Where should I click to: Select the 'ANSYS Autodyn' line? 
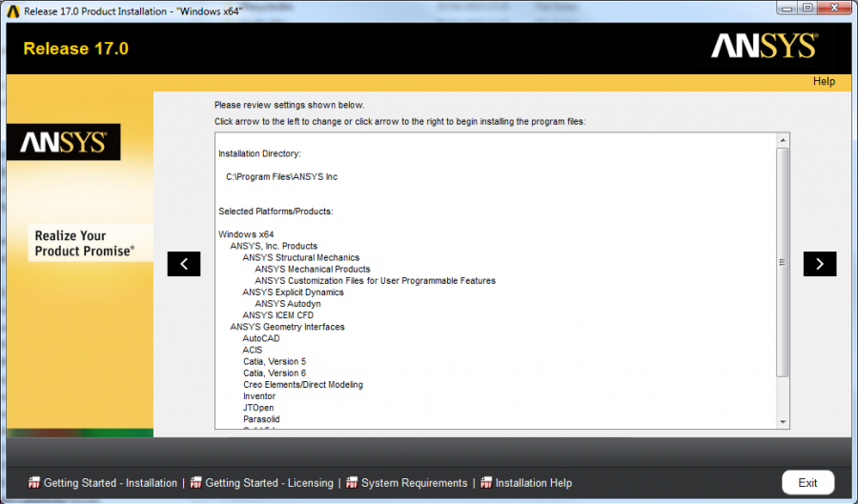click(x=288, y=303)
